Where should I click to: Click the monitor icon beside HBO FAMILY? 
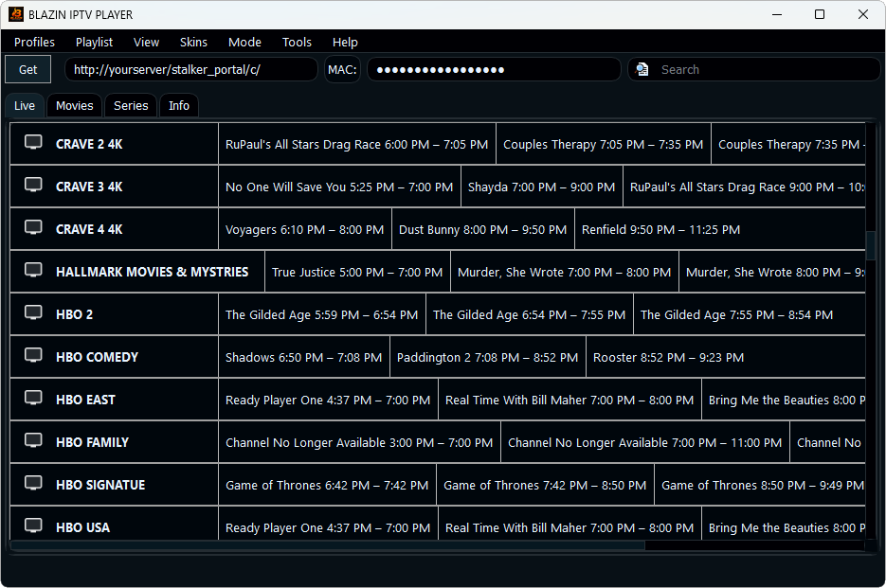click(x=33, y=440)
